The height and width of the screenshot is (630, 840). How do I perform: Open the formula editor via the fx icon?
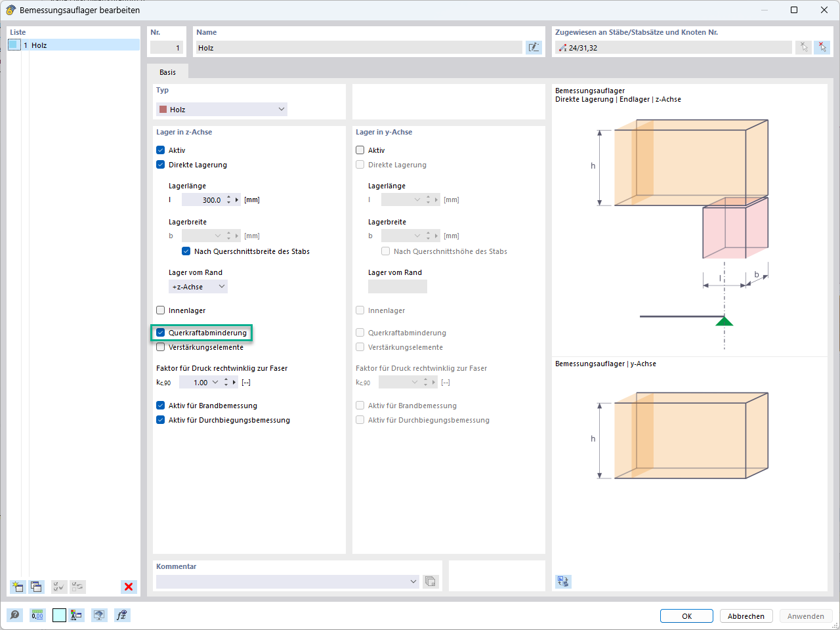pos(121,615)
